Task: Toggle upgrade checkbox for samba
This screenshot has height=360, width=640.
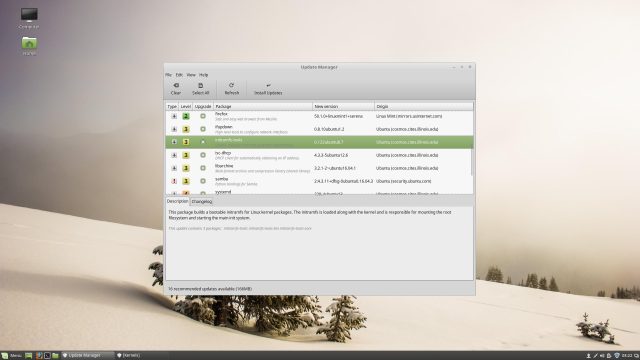Action: [x=202, y=181]
